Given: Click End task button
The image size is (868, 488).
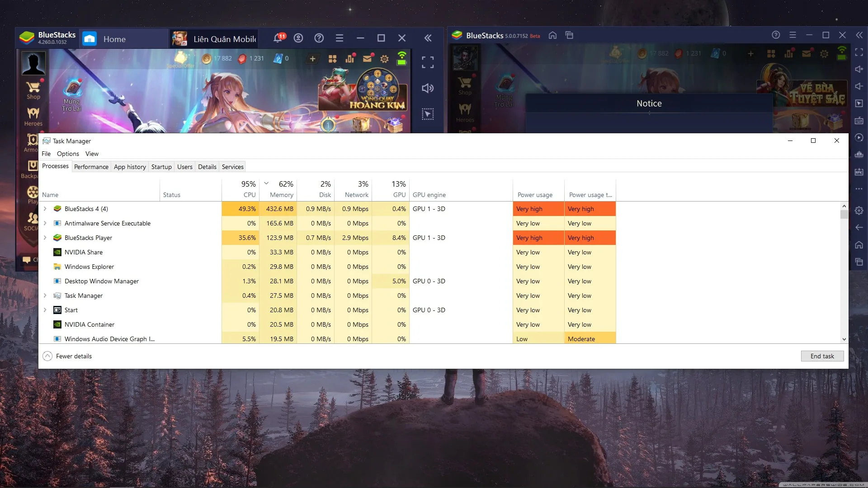Looking at the screenshot, I should [822, 356].
